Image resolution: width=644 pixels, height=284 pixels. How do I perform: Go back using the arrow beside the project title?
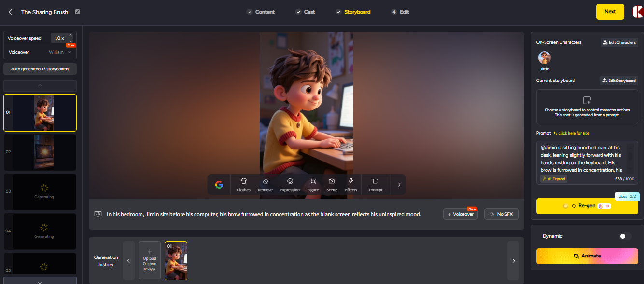coord(11,12)
